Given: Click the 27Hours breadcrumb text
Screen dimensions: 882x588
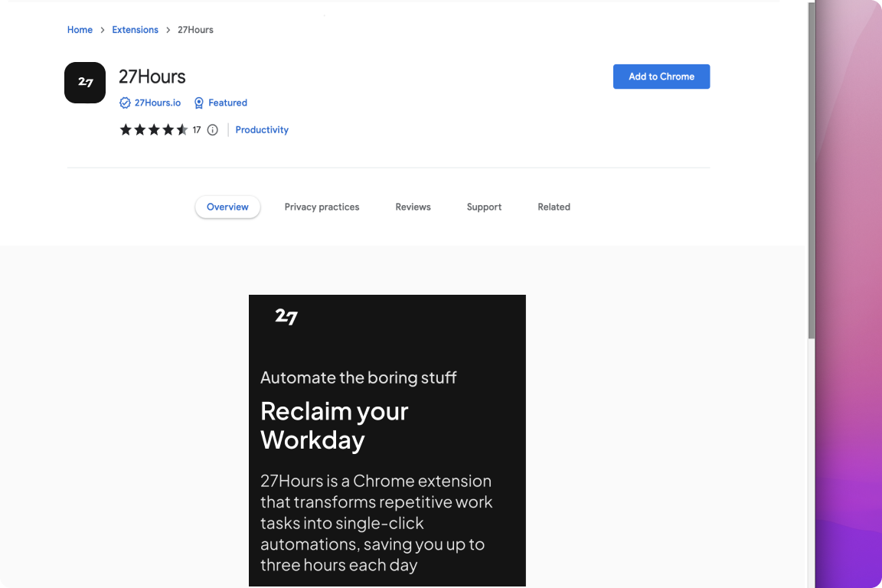Looking at the screenshot, I should pos(196,30).
